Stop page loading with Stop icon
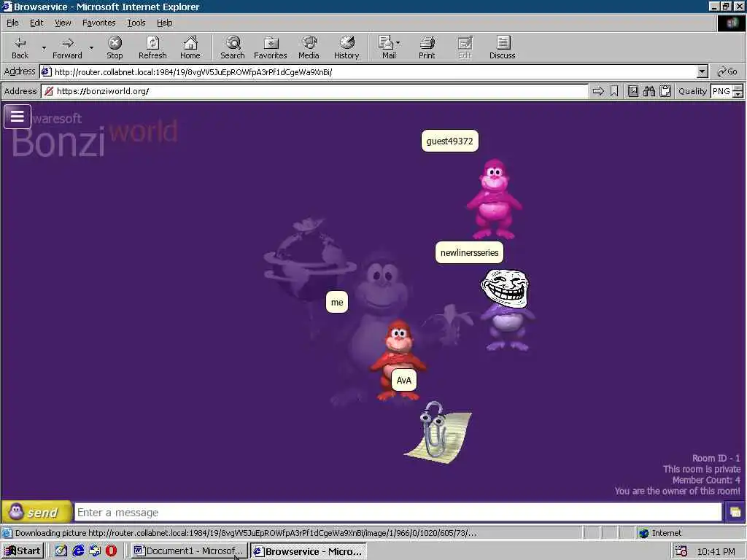 point(115,47)
